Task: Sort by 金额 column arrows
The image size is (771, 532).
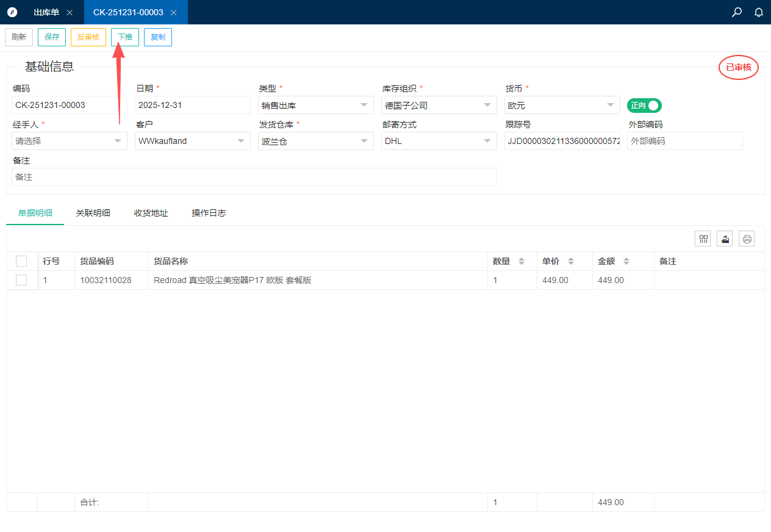Action: pyautogui.click(x=626, y=261)
